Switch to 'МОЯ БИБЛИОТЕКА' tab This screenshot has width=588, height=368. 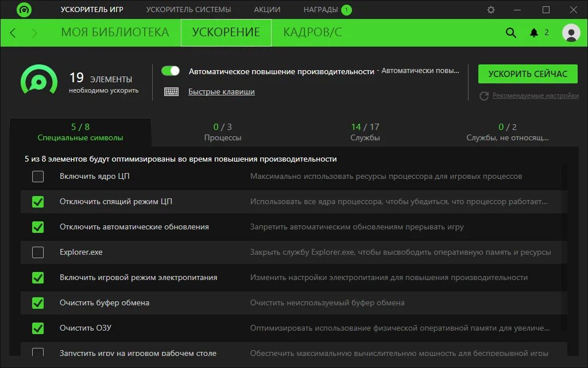coord(115,33)
